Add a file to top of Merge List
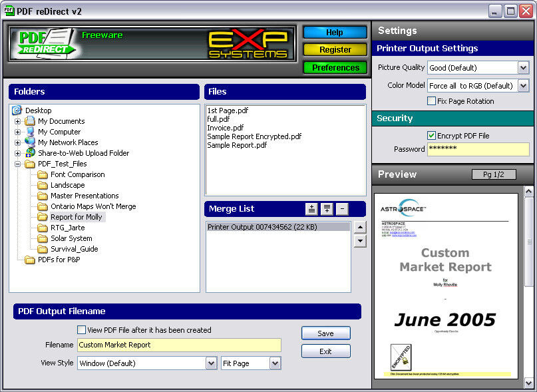 [312, 208]
